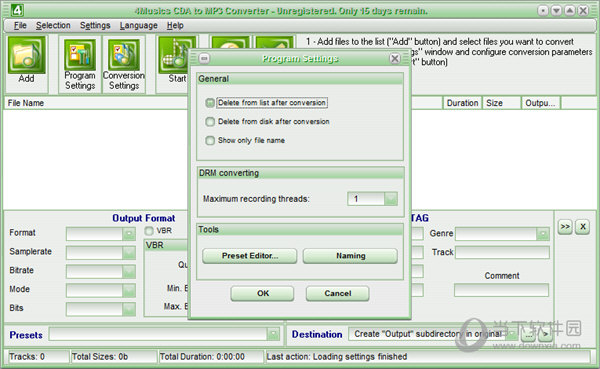600x369 pixels.
Task: Enable Delete from list after conversion
Action: pyautogui.click(x=210, y=103)
